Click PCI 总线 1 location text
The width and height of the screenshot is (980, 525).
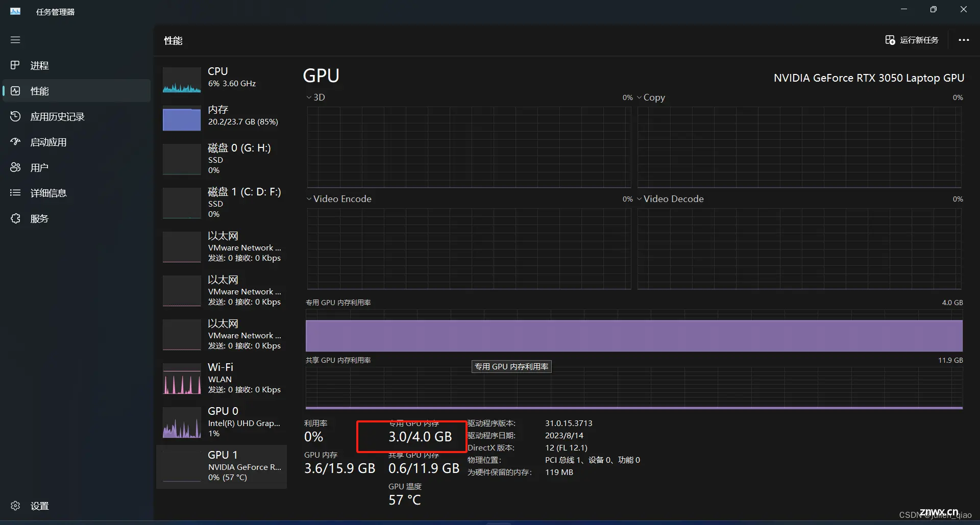tap(592, 460)
